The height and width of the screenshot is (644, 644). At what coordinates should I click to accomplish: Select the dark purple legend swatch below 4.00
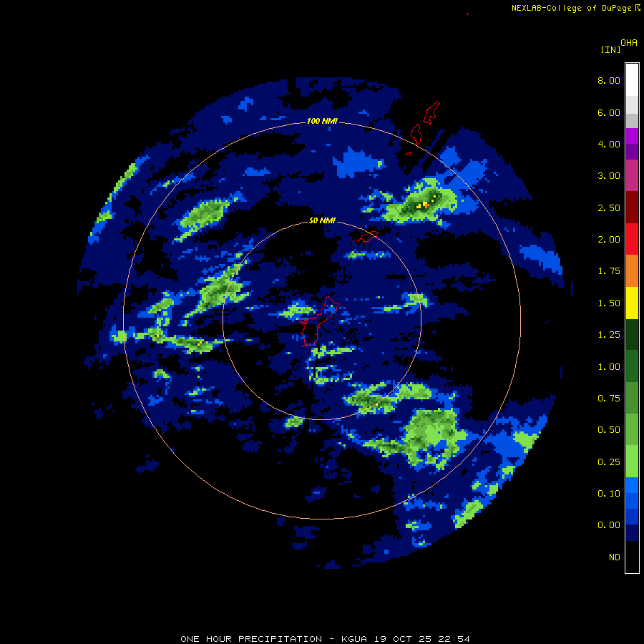632,152
